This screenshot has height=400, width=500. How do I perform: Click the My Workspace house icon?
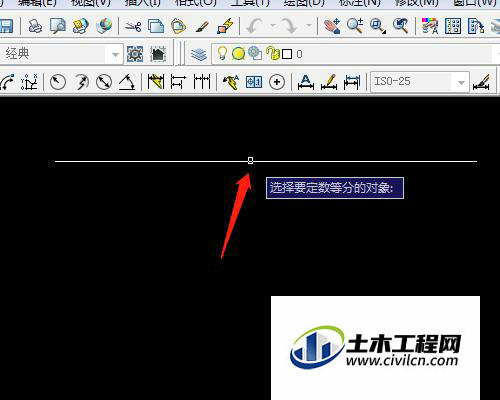[158, 54]
